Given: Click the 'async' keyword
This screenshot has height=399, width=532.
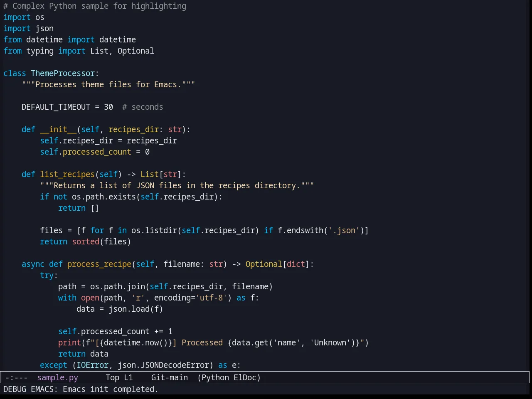Looking at the screenshot, I should pyautogui.click(x=33, y=264).
